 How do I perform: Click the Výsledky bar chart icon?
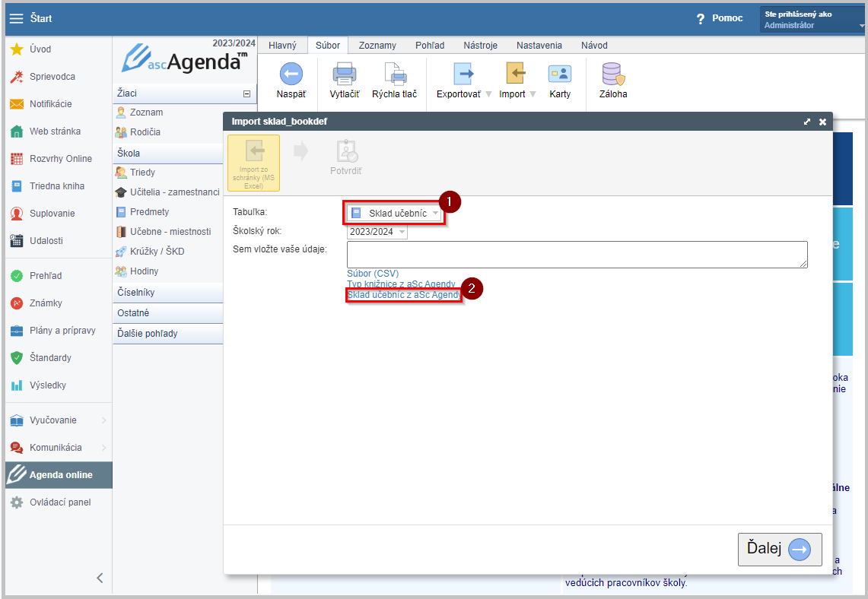click(x=17, y=385)
